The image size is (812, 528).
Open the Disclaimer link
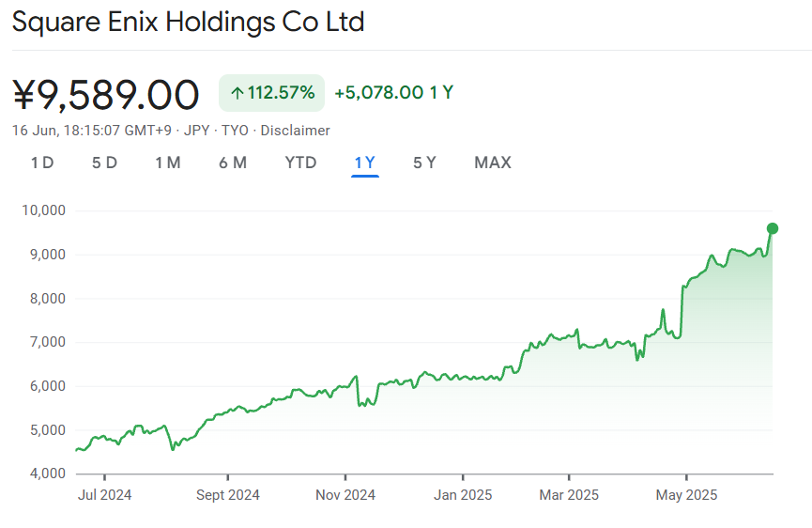(x=295, y=131)
